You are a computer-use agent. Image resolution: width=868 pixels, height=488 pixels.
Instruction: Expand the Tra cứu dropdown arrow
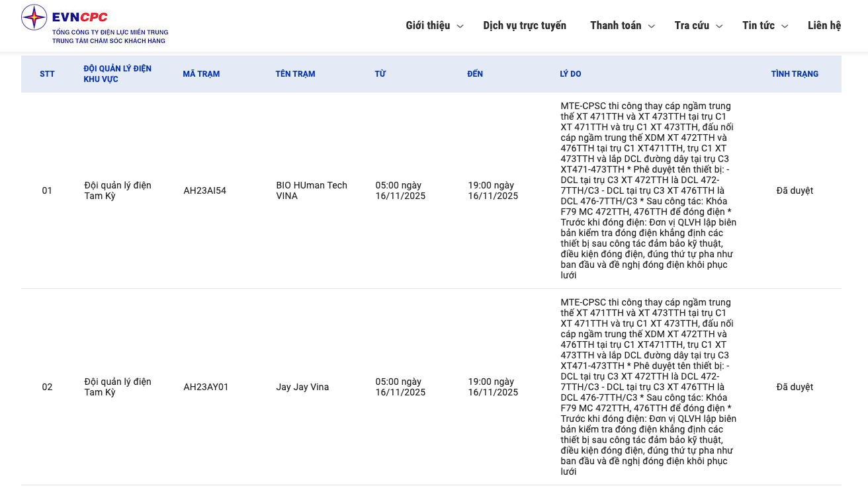click(x=719, y=26)
